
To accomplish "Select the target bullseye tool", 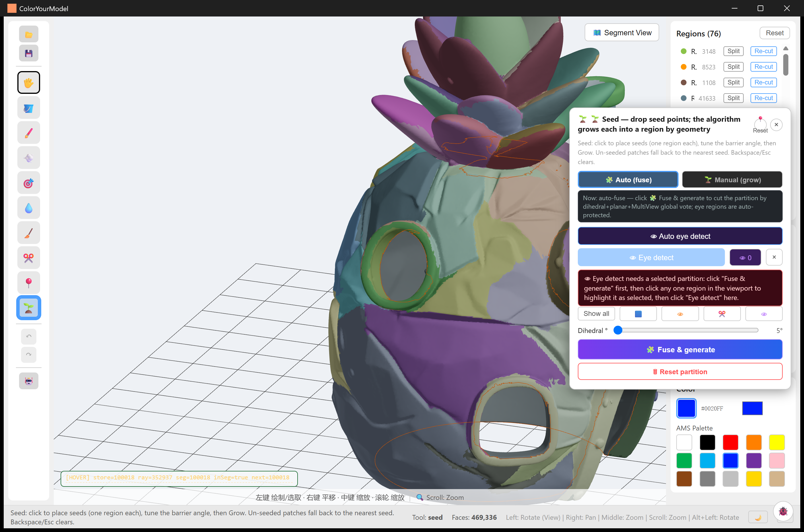I will (x=28, y=183).
